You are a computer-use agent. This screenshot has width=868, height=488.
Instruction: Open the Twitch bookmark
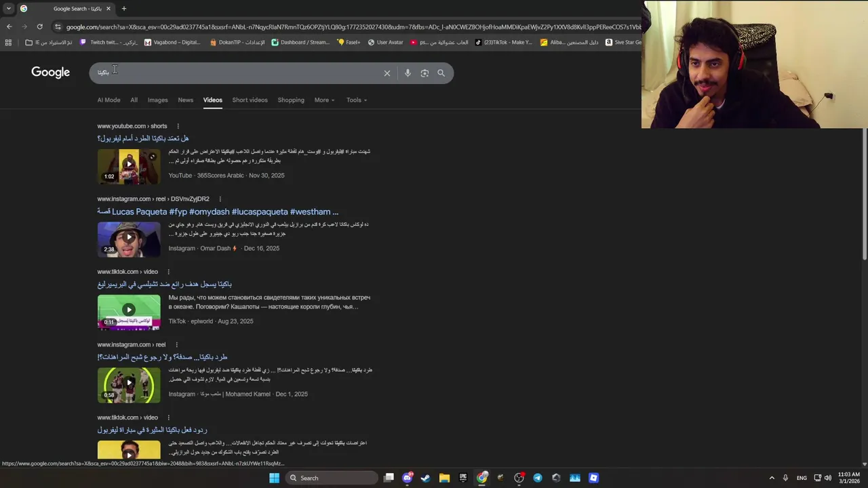point(109,42)
